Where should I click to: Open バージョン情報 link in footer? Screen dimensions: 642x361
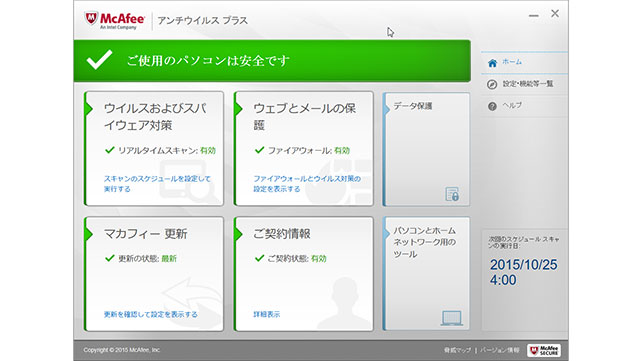500,350
